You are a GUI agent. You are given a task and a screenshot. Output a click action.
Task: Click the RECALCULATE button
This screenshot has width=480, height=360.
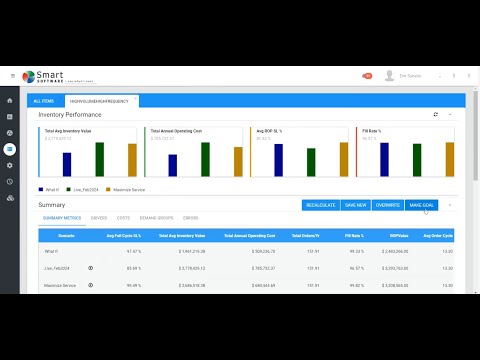pos(321,205)
